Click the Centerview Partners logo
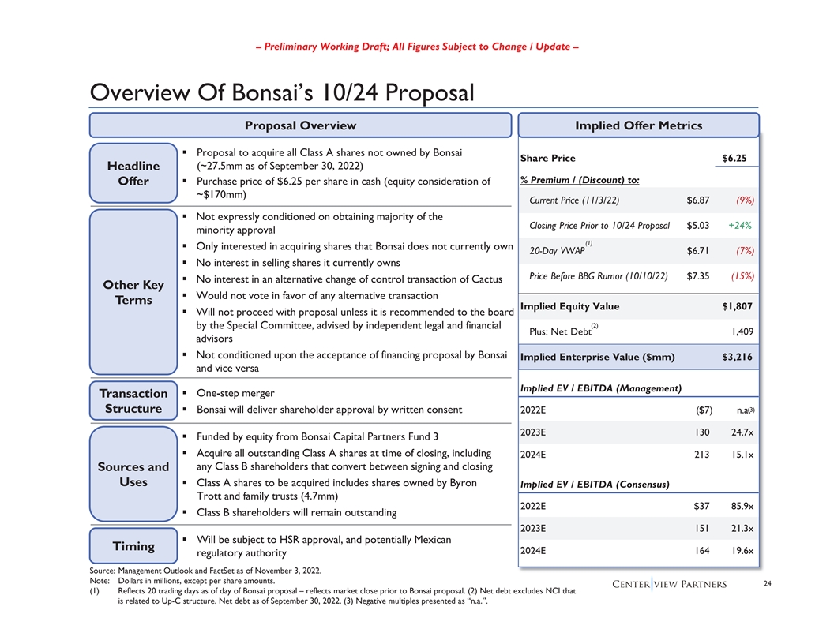Viewport: 834px width, 644px height. tap(679, 585)
